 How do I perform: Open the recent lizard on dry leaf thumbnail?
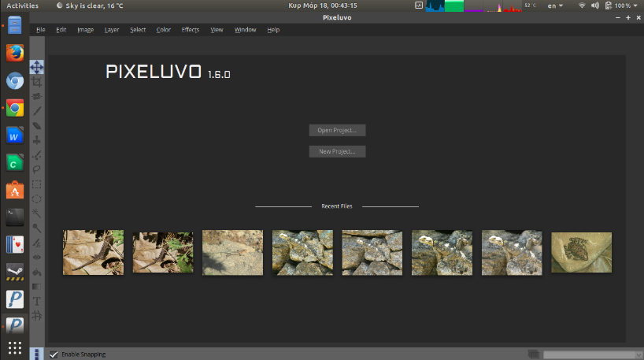pyautogui.click(x=93, y=252)
